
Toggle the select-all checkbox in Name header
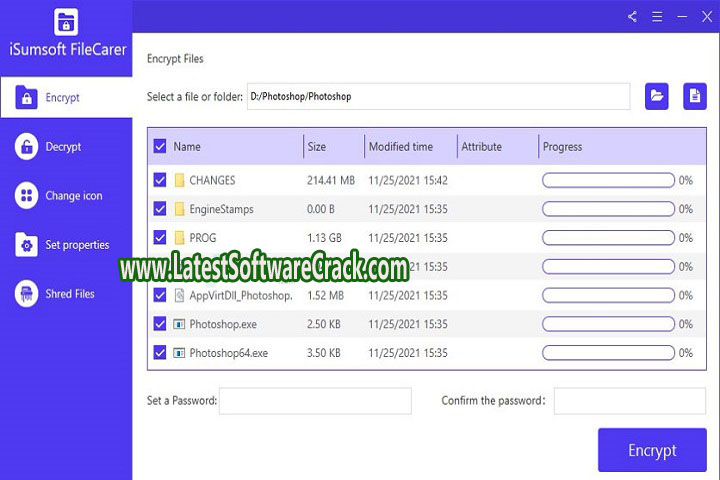(160, 147)
